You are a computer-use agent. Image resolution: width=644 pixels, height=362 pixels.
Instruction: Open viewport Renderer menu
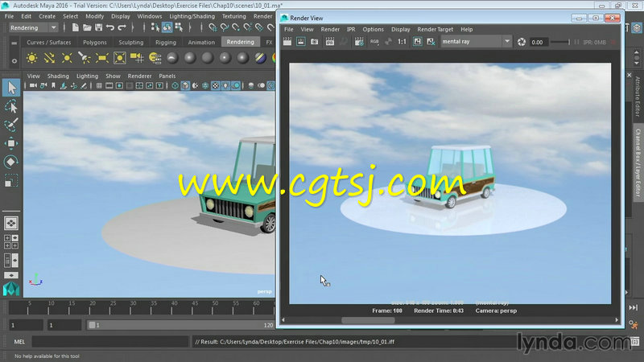click(x=139, y=76)
